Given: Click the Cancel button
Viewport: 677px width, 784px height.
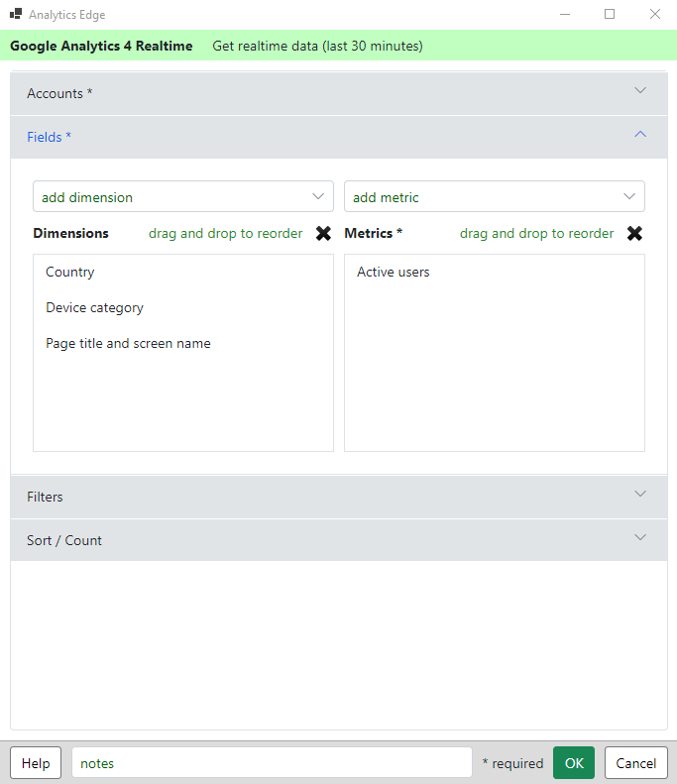Looking at the screenshot, I should (x=635, y=763).
